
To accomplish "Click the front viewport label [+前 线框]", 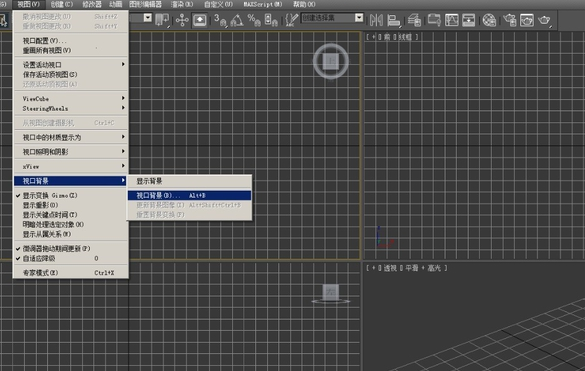I will pyautogui.click(x=392, y=37).
